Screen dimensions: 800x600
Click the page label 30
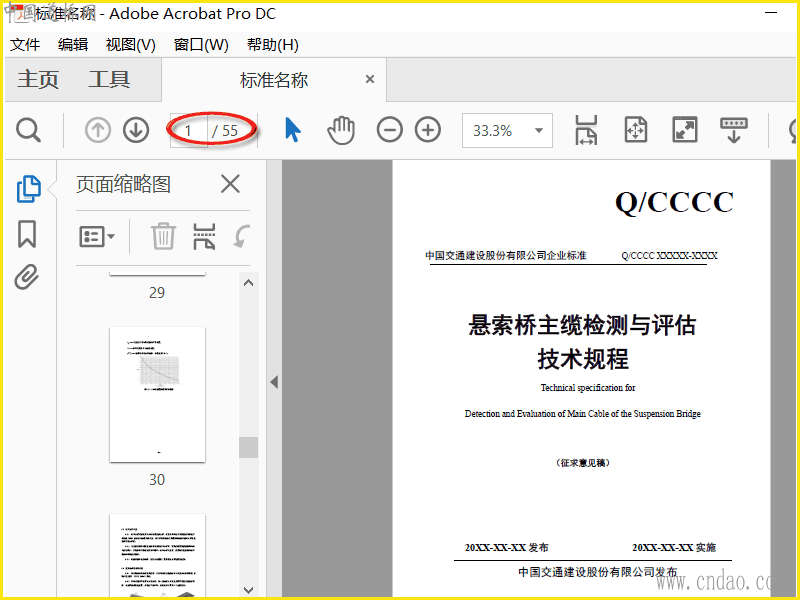coord(157,480)
